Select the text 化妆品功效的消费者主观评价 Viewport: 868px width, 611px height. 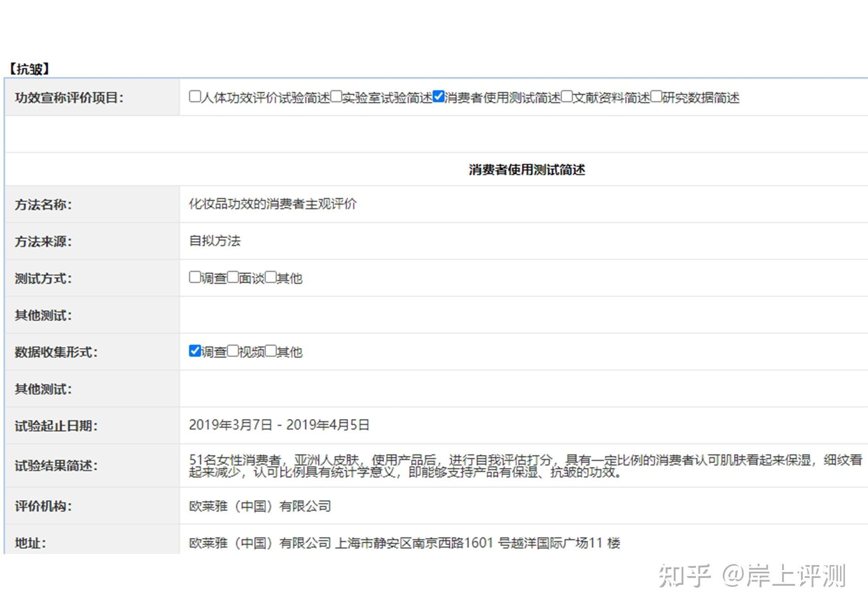273,204
